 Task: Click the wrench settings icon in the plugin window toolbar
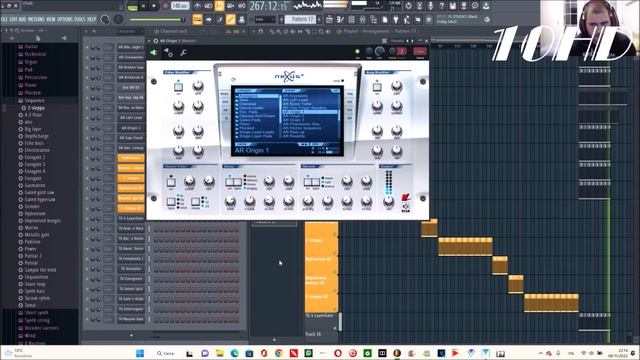coord(184,53)
